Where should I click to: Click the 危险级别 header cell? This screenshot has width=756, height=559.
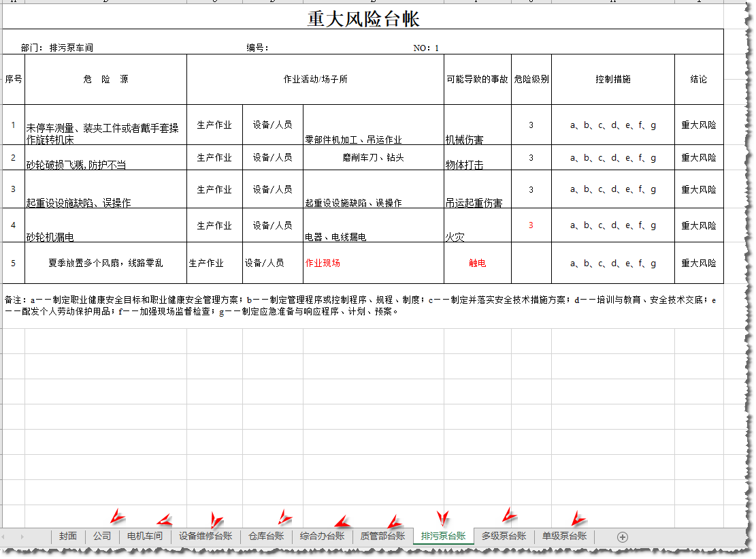coord(531,79)
